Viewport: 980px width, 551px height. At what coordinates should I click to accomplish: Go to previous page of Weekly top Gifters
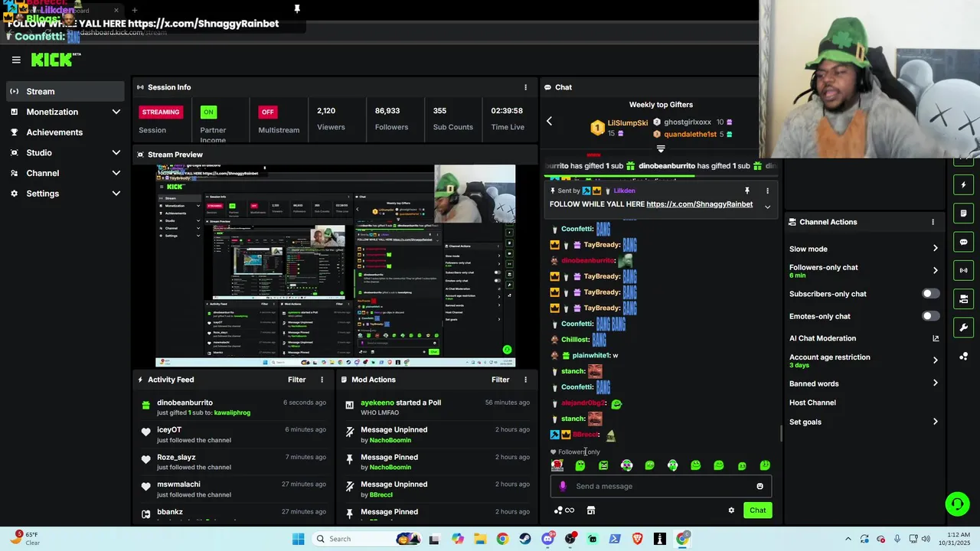click(549, 121)
